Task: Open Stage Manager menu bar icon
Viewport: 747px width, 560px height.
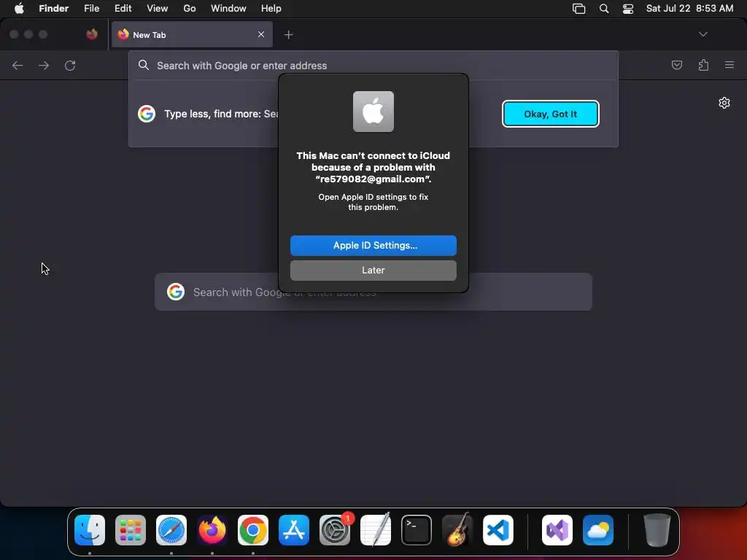Action: click(578, 9)
